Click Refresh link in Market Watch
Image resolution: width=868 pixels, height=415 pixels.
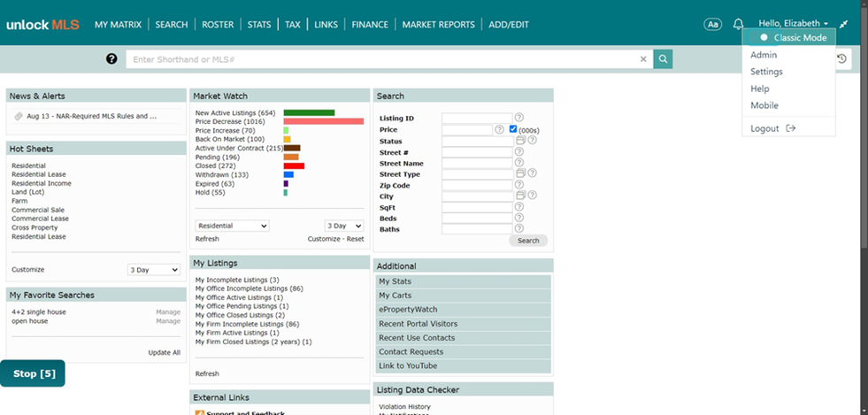[207, 239]
